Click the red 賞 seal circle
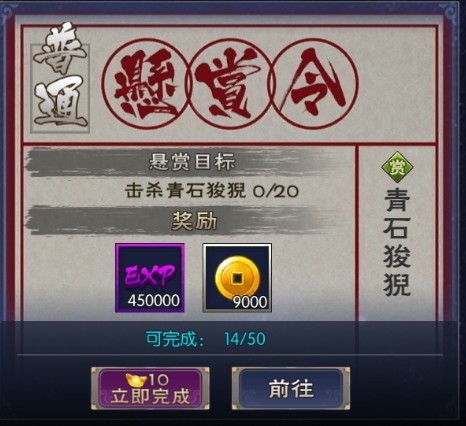The height and width of the screenshot is (426, 466). coord(230,84)
